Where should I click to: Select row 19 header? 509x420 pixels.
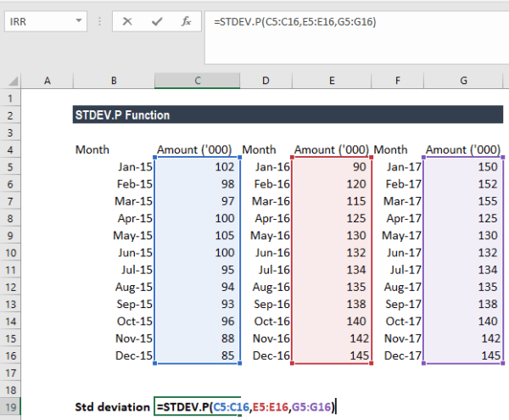pyautogui.click(x=10, y=407)
